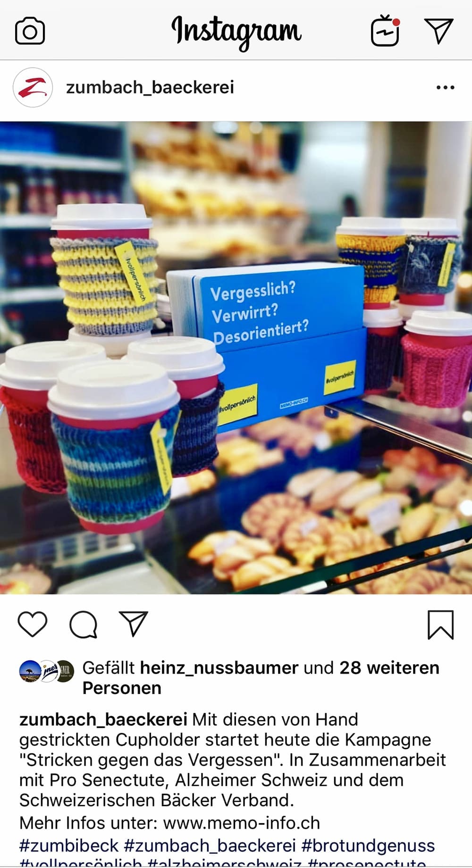Open comments with speech bubble icon
This screenshot has width=472, height=868.
84,625
